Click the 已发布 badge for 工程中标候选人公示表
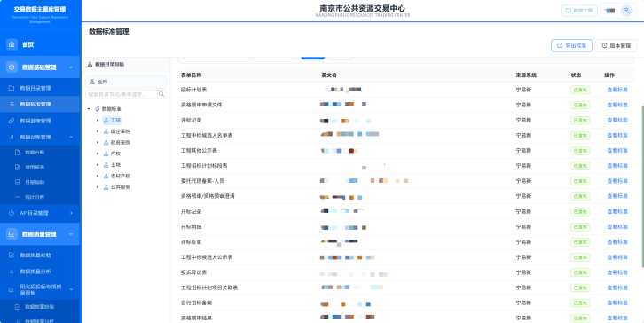 pos(580,256)
